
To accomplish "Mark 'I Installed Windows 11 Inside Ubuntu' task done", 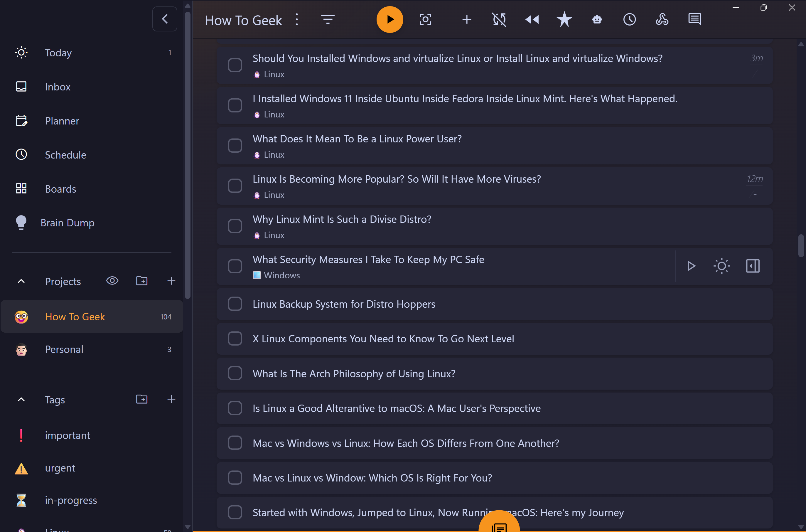I will 235,105.
